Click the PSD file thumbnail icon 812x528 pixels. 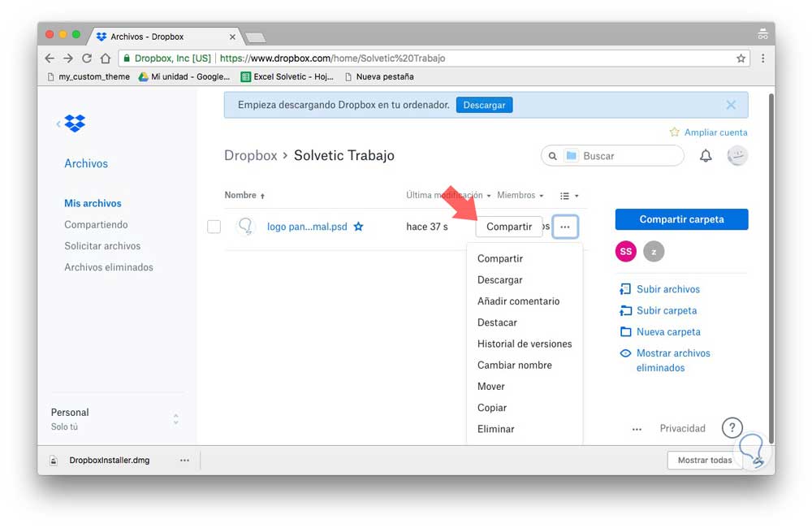click(x=245, y=227)
